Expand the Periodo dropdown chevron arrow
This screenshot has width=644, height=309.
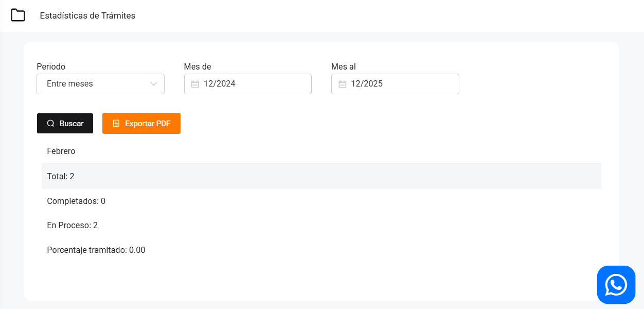pyautogui.click(x=153, y=84)
